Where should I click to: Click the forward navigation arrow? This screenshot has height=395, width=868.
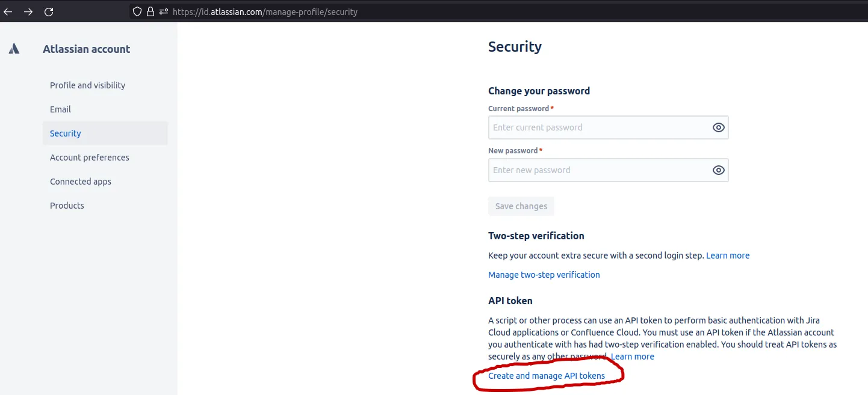pyautogui.click(x=28, y=11)
